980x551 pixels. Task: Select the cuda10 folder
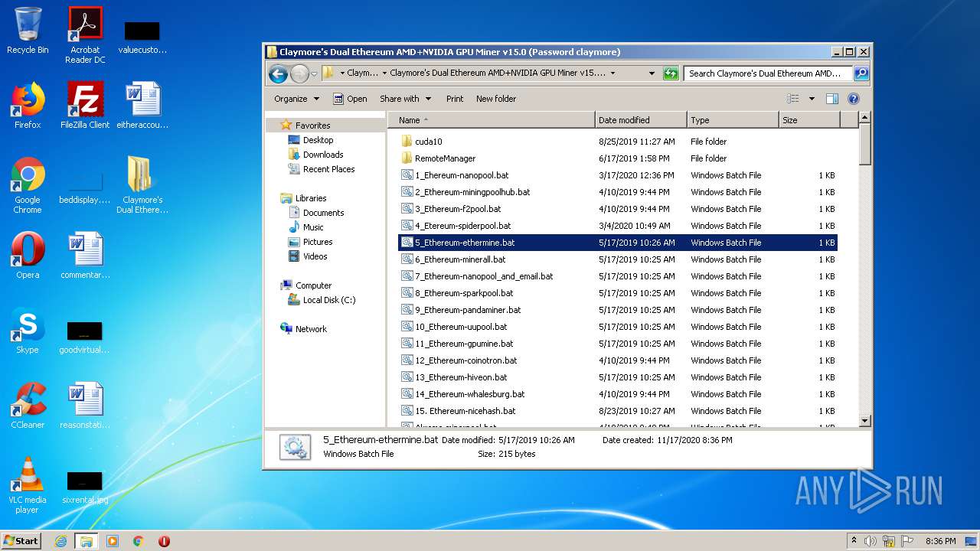[618, 142]
